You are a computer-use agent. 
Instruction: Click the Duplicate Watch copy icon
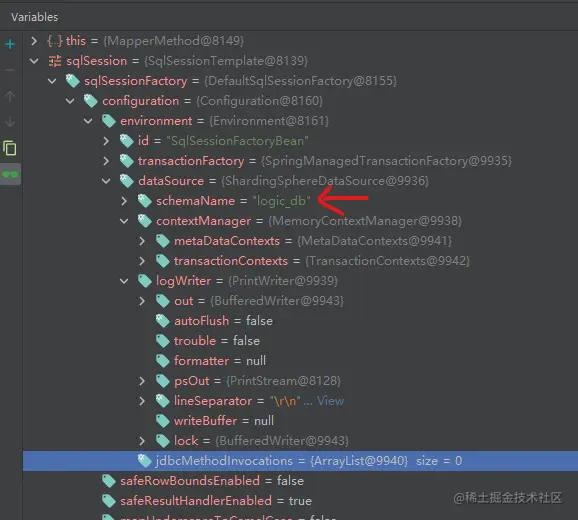pos(10,148)
